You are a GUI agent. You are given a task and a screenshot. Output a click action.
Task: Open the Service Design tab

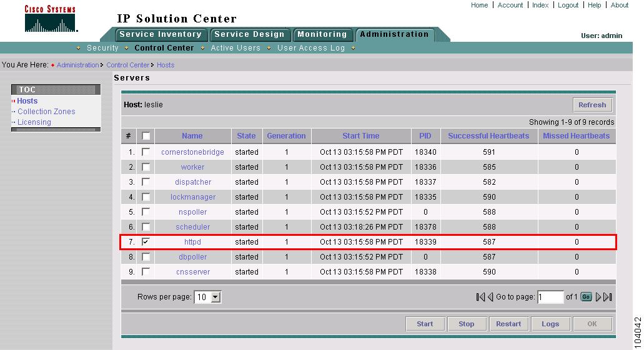coord(249,34)
